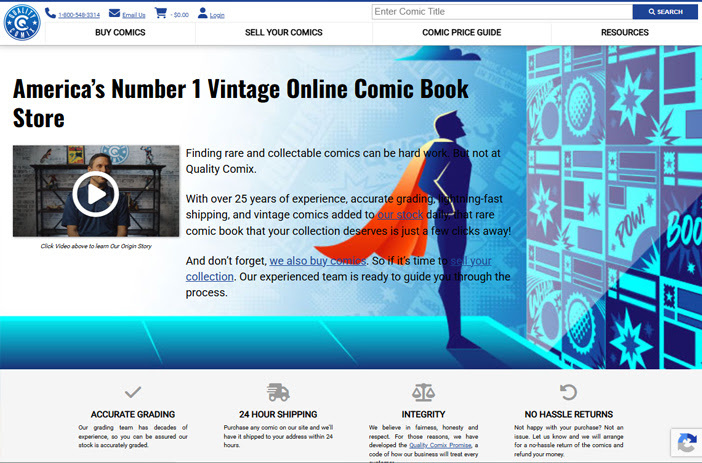
Task: Play the Origin Story video
Action: [96, 194]
